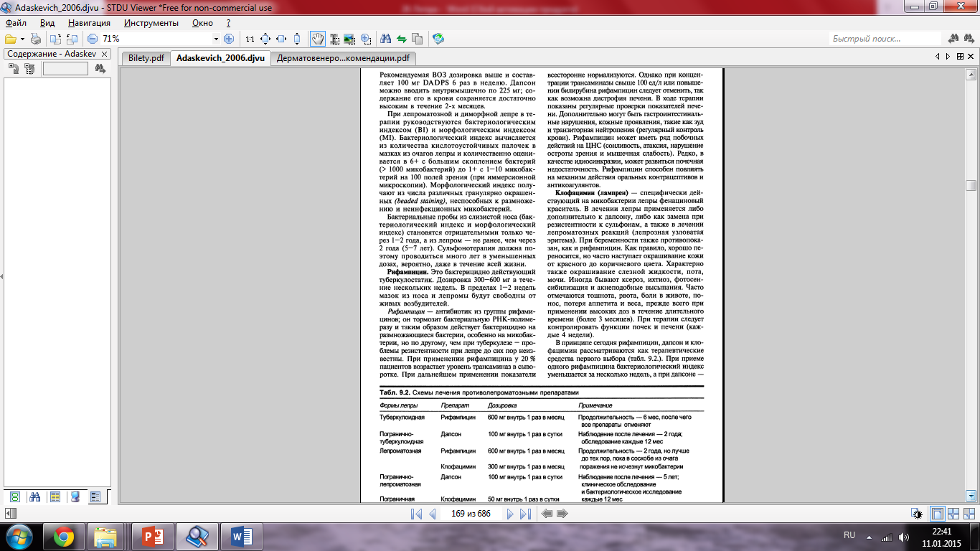
Task: Show the next document tab via right triangle
Action: coord(948,56)
